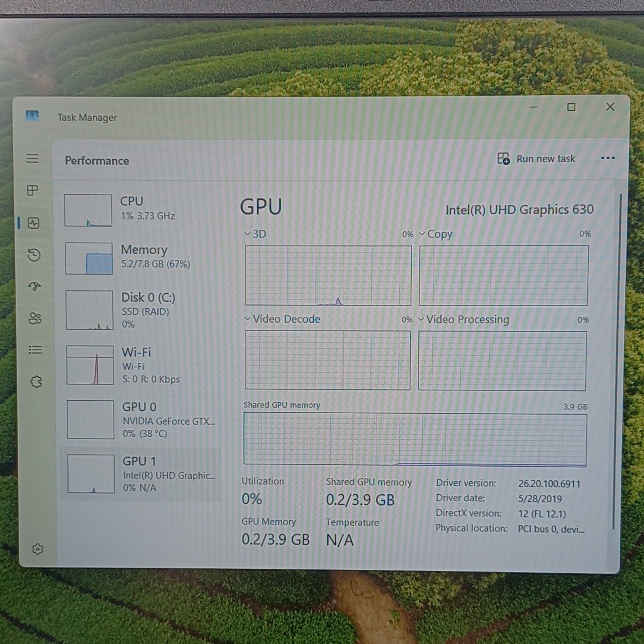The image size is (644, 644).
Task: Select the CPU performance item
Action: (x=141, y=210)
